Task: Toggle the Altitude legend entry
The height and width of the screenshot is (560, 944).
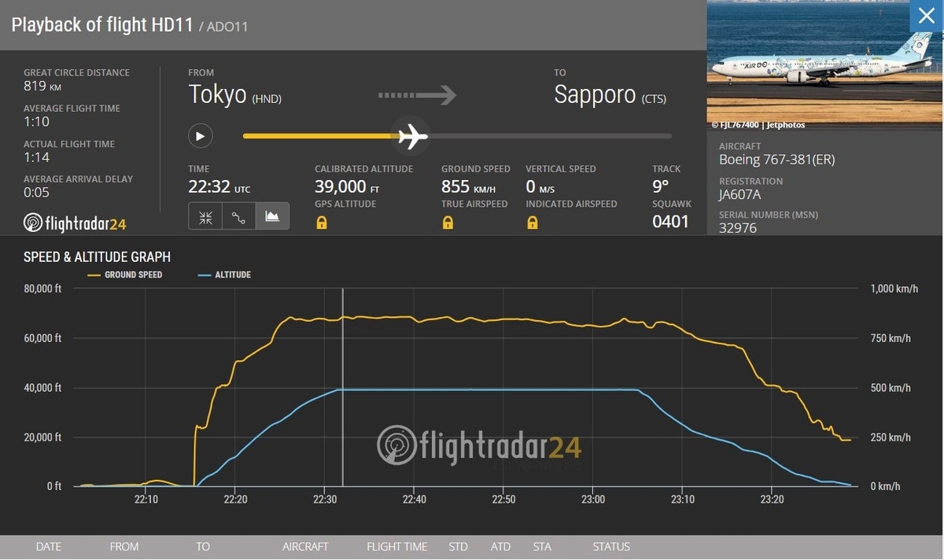Action: [223, 274]
